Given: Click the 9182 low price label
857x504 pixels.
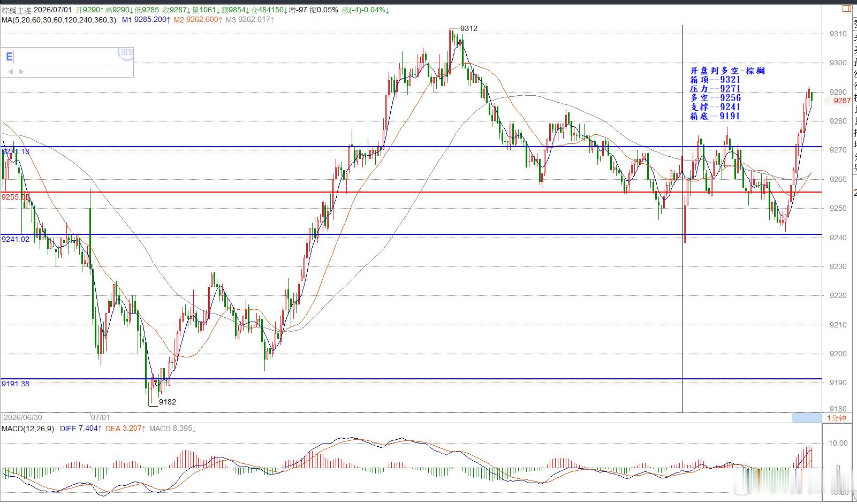Looking at the screenshot, I should [167, 402].
